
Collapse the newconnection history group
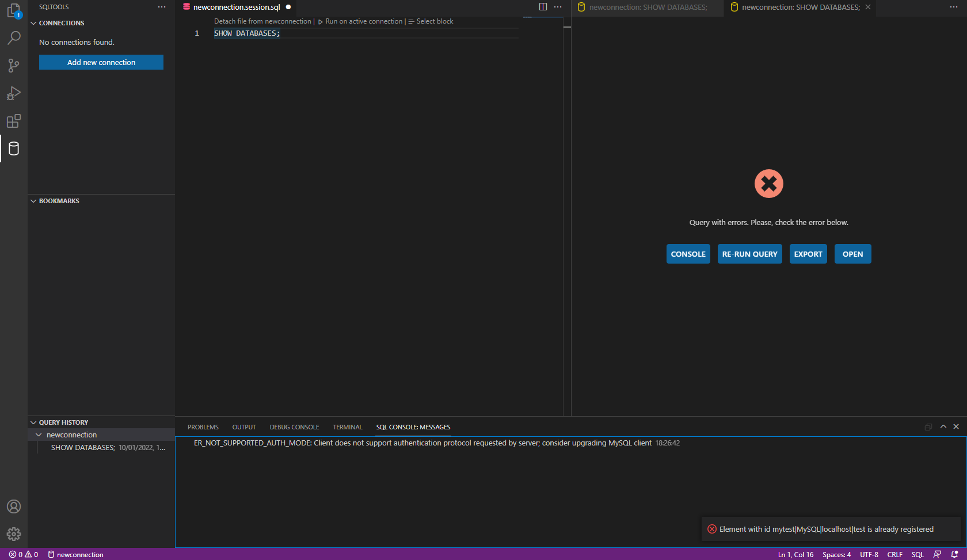(x=39, y=435)
